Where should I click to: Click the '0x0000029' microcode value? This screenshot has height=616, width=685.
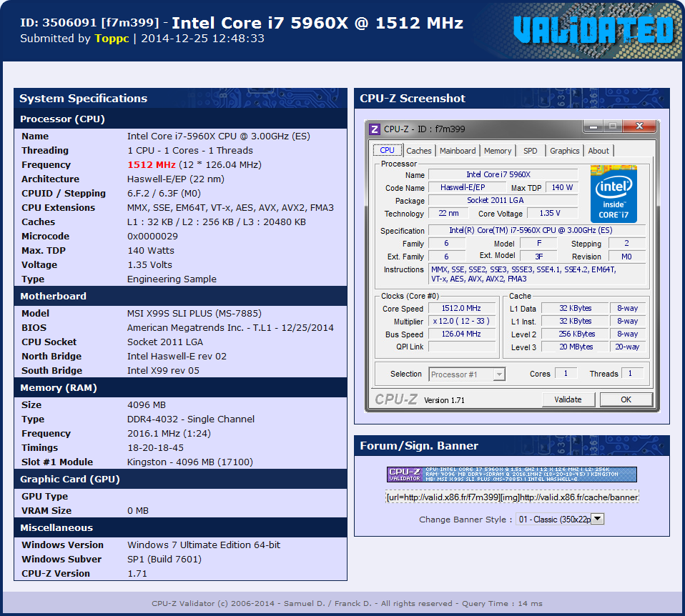152,237
